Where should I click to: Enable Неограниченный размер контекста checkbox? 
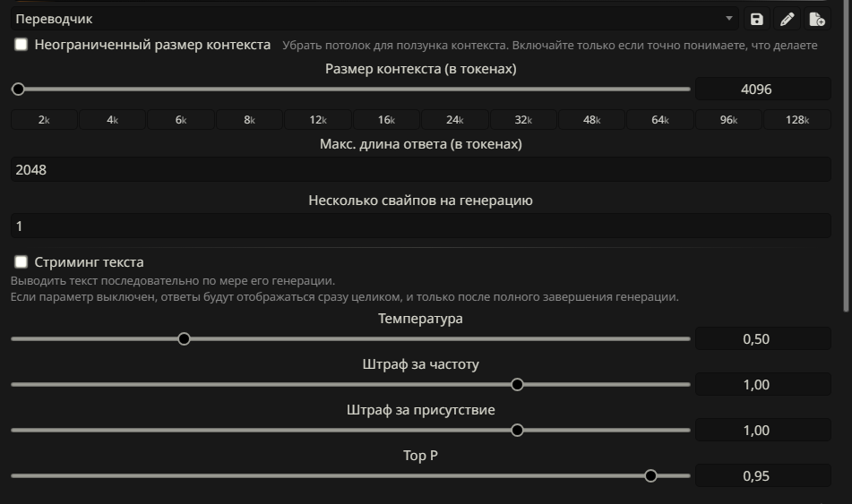22,45
